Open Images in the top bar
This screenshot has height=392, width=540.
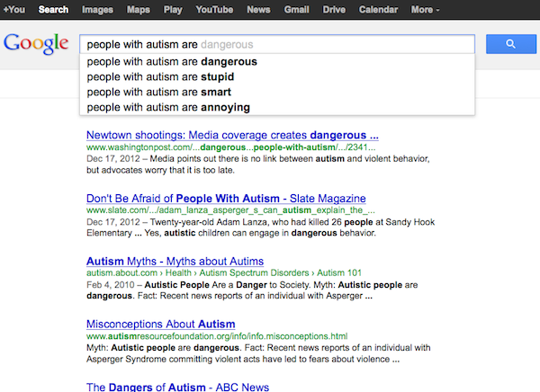[x=97, y=10]
